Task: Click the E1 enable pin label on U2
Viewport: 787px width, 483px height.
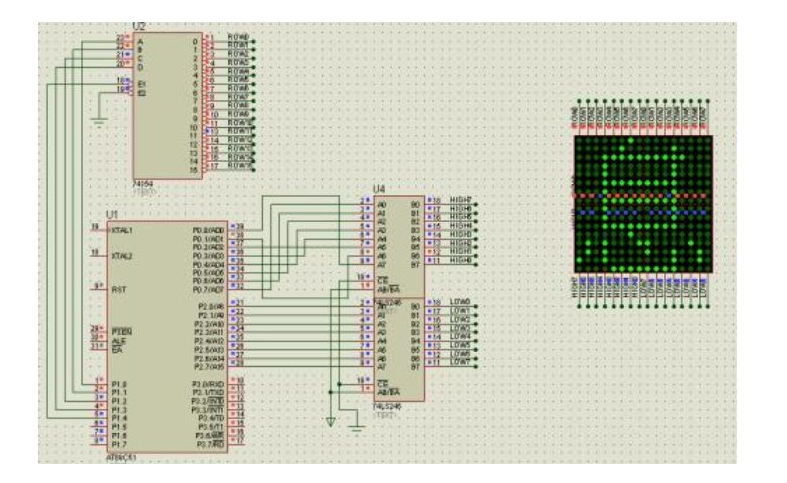Action: point(142,84)
